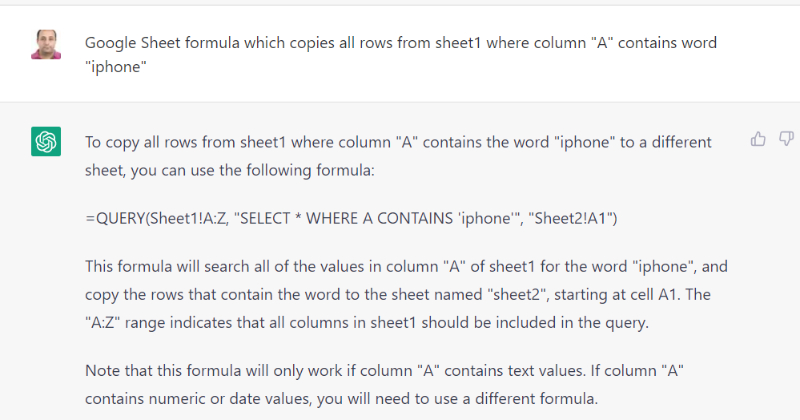Click "Sheet1!A:Z" inside the formula
800x420 pixels.
pyautogui.click(x=187, y=219)
